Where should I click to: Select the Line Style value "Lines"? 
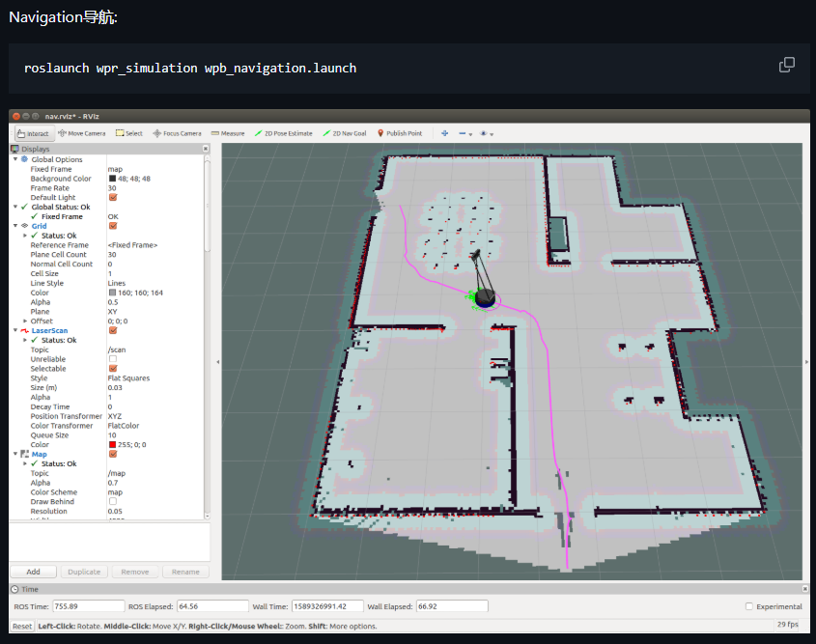pyautogui.click(x=117, y=283)
